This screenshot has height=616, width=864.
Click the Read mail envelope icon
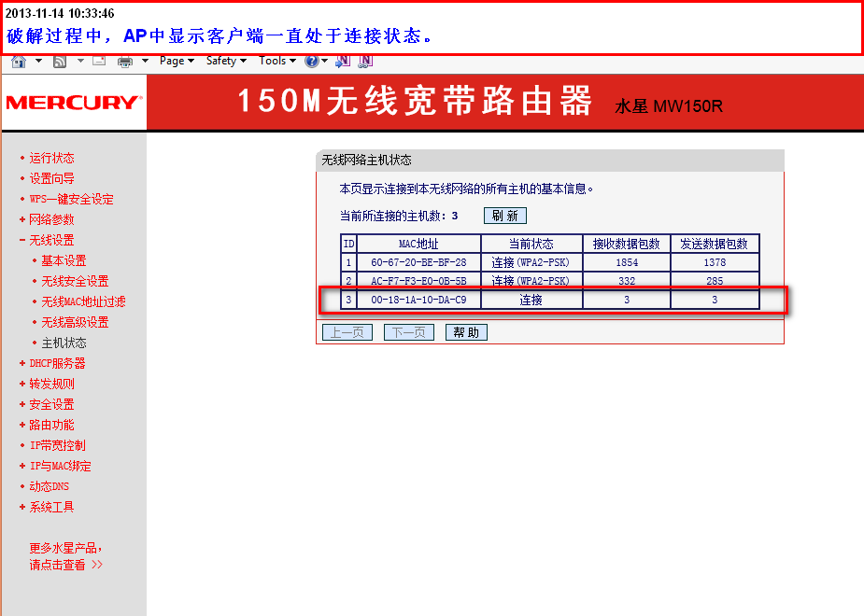[99, 61]
